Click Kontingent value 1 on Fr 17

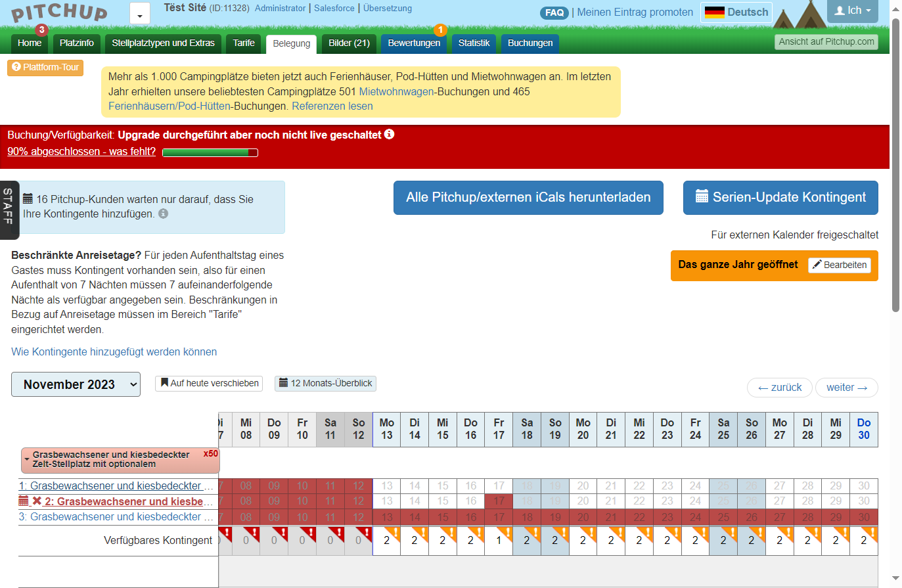[499, 541]
